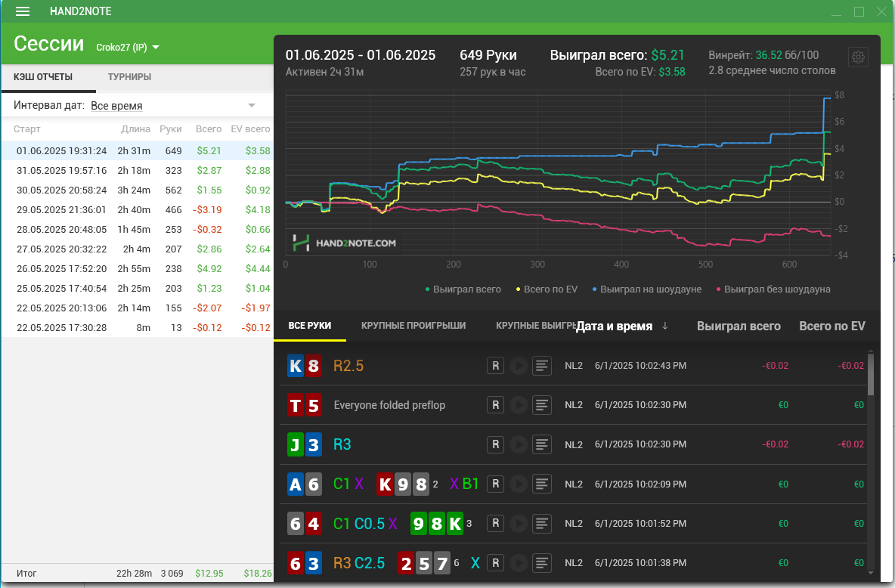Screen dimensions: 895x588
Task: Select ВСЕ РУКИ tab
Action: 309,326
